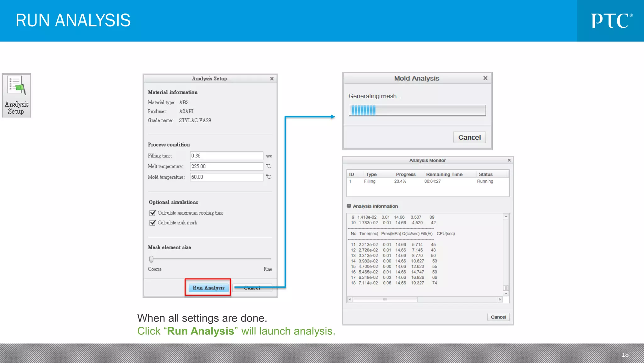Image resolution: width=644 pixels, height=363 pixels.
Task: Click the log row 11 with 2.213e-02
Action: [393, 245]
